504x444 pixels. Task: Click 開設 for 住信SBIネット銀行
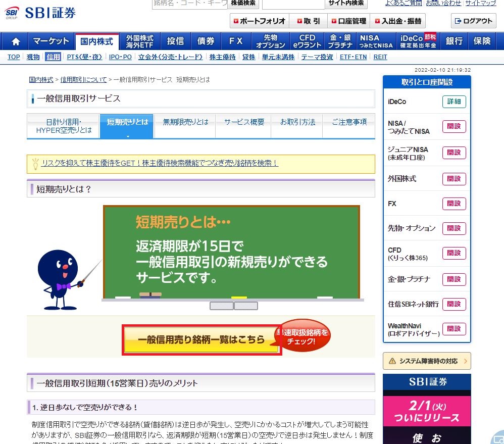tap(454, 304)
